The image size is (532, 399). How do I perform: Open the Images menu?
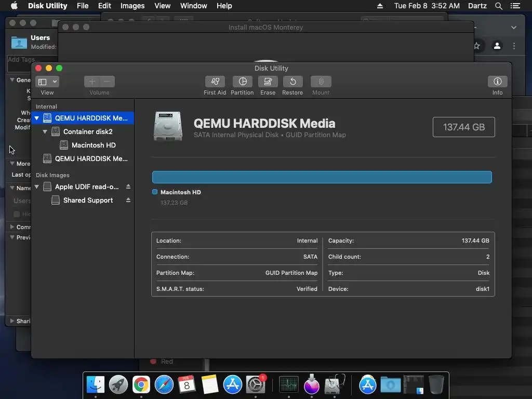click(x=132, y=6)
